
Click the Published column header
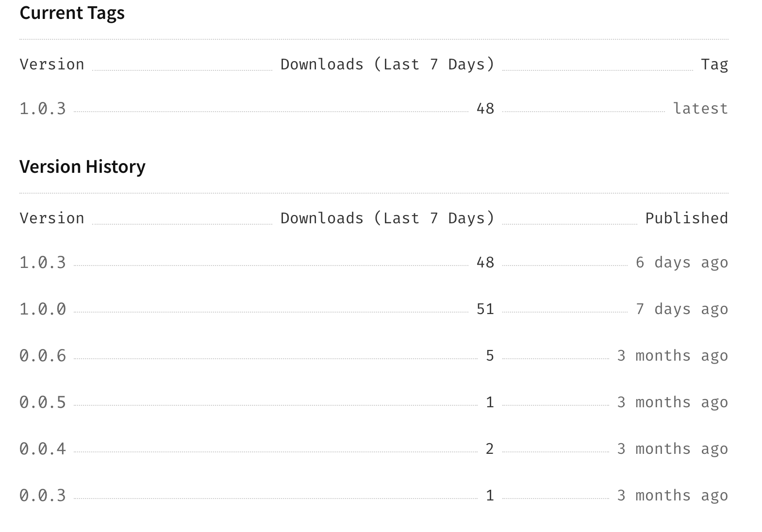click(686, 218)
